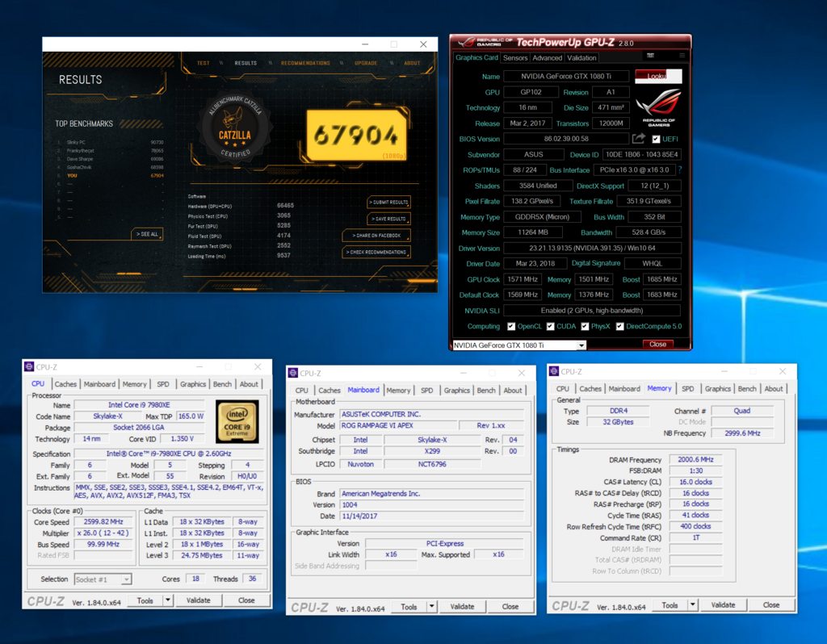Click Close button in CPU-Z Mainboard window
The width and height of the screenshot is (827, 644).
click(x=510, y=607)
